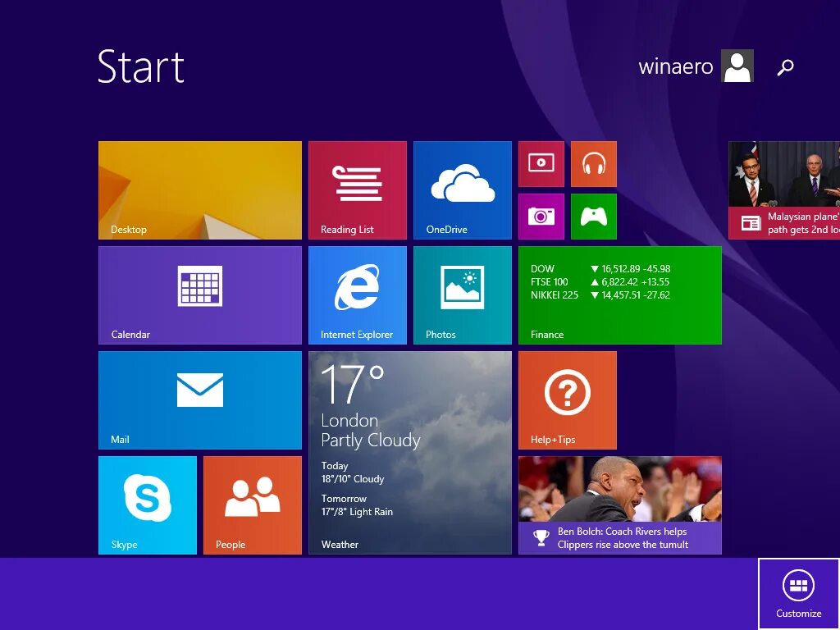Open the People tile
840x630 pixels.
pos(253,505)
